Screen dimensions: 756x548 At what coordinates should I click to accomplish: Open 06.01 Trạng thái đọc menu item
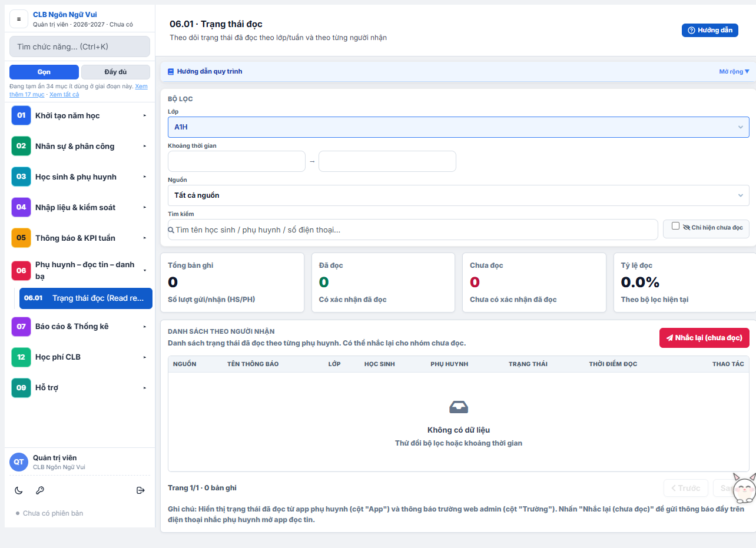[86, 298]
